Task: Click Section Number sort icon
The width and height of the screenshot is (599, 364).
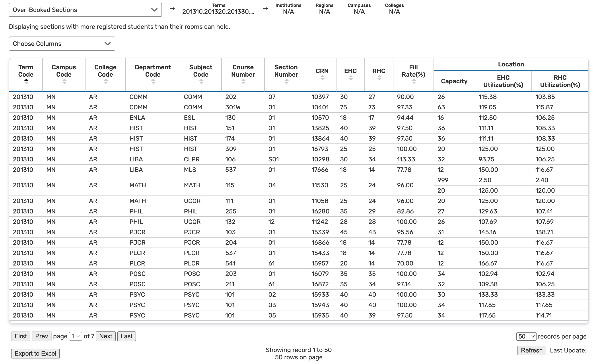Action: pos(286,81)
